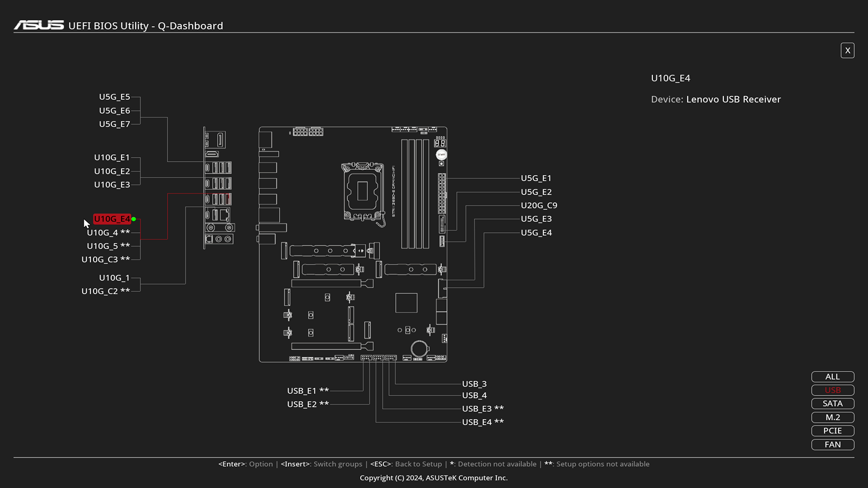Click the Q-Code two-digit display on board
Image resolution: width=868 pixels, height=488 pixels.
pyautogui.click(x=440, y=143)
